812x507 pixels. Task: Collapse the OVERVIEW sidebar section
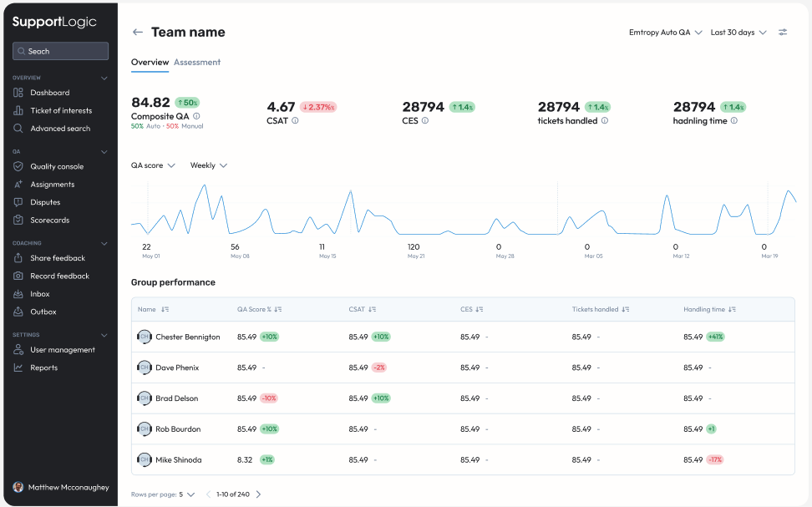click(x=104, y=78)
